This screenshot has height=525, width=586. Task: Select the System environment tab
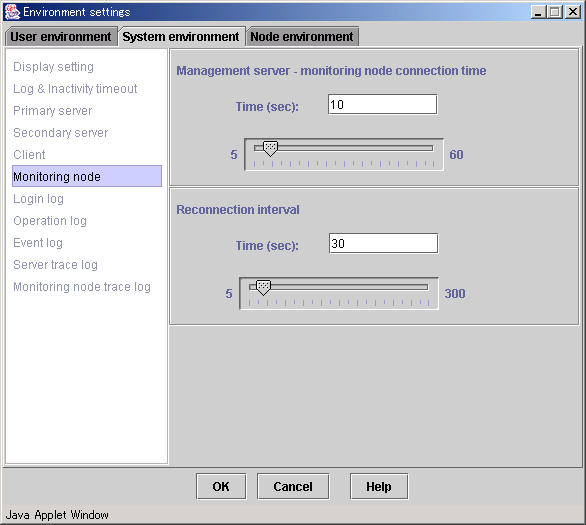(x=181, y=37)
